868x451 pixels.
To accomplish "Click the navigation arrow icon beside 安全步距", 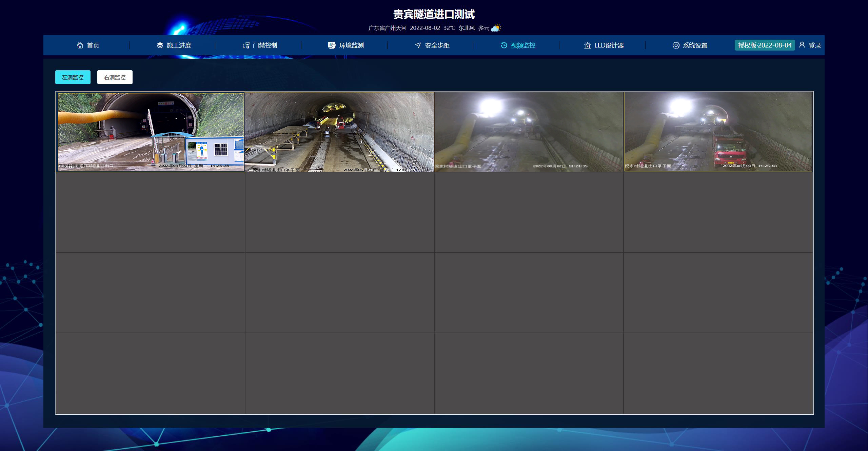I will 418,45.
